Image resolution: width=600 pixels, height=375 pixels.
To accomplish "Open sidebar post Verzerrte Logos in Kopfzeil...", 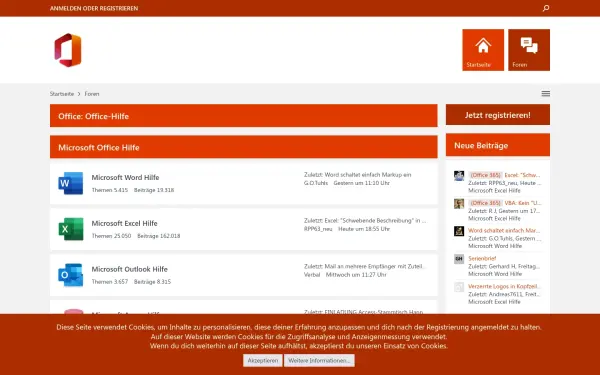I will [504, 287].
